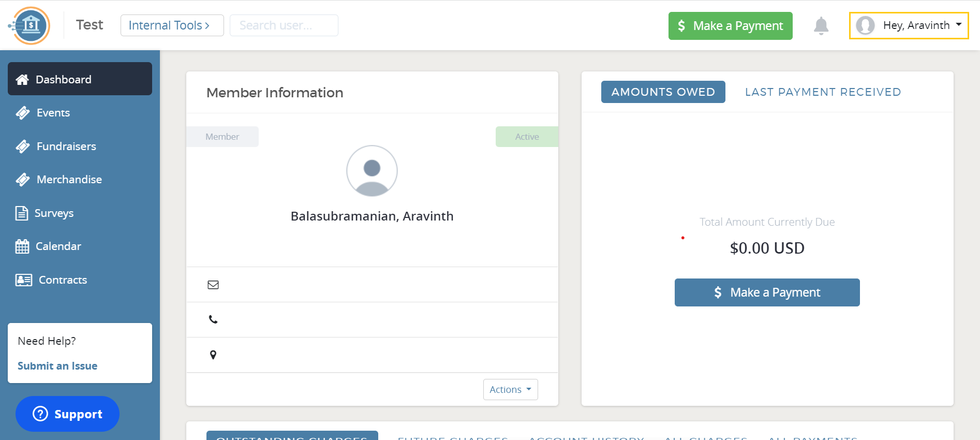Expand the Internal Tools menu
This screenshot has height=440, width=980.
pos(172,25)
